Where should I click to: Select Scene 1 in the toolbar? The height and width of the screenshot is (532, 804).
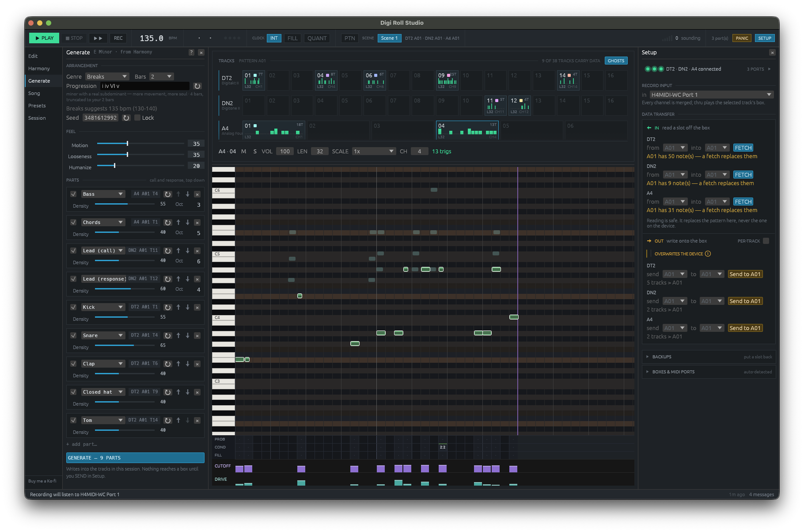[x=389, y=38]
